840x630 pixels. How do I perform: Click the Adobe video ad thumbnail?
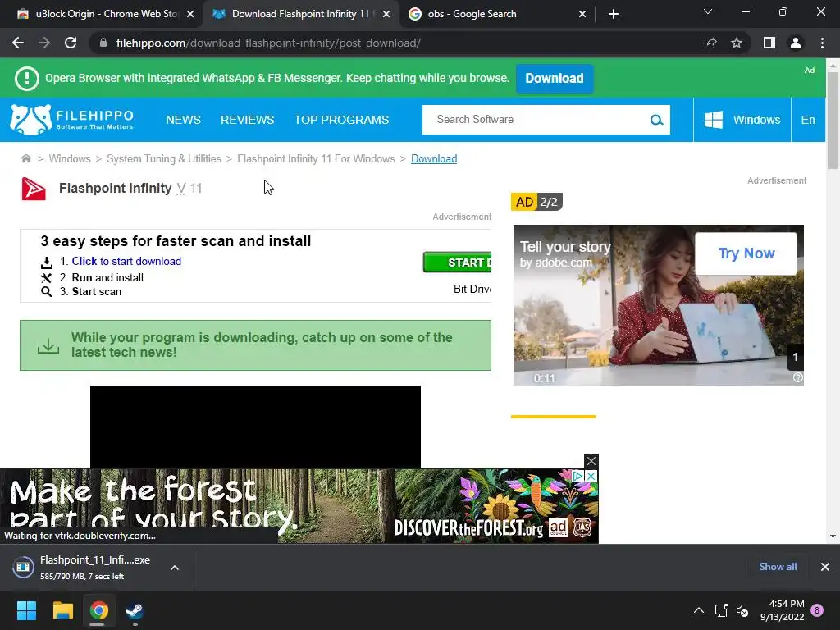[659, 305]
